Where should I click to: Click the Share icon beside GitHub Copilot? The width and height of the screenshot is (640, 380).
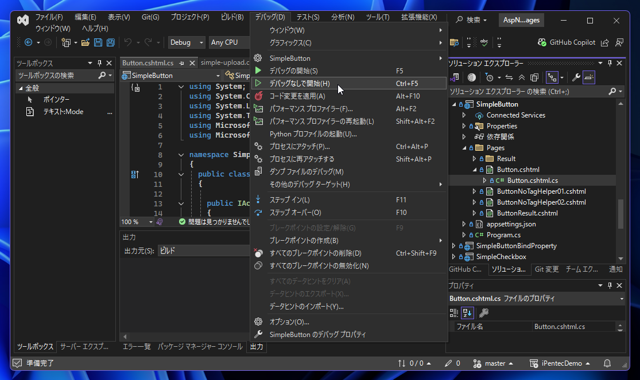(605, 42)
